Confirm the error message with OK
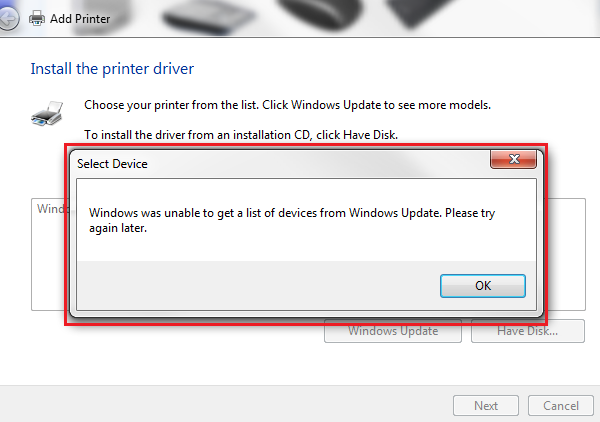This screenshot has width=600, height=422. [483, 286]
